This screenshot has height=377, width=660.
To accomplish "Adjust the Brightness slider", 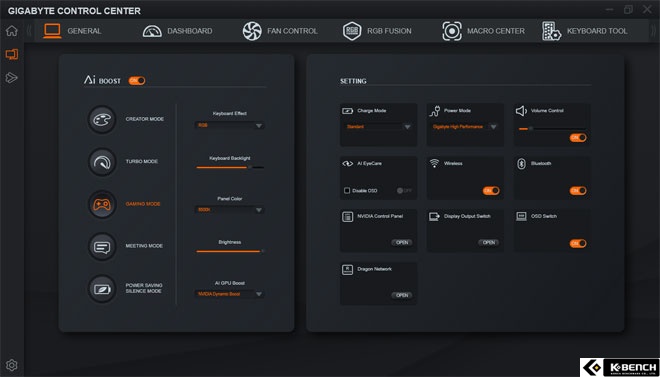I will point(230,251).
